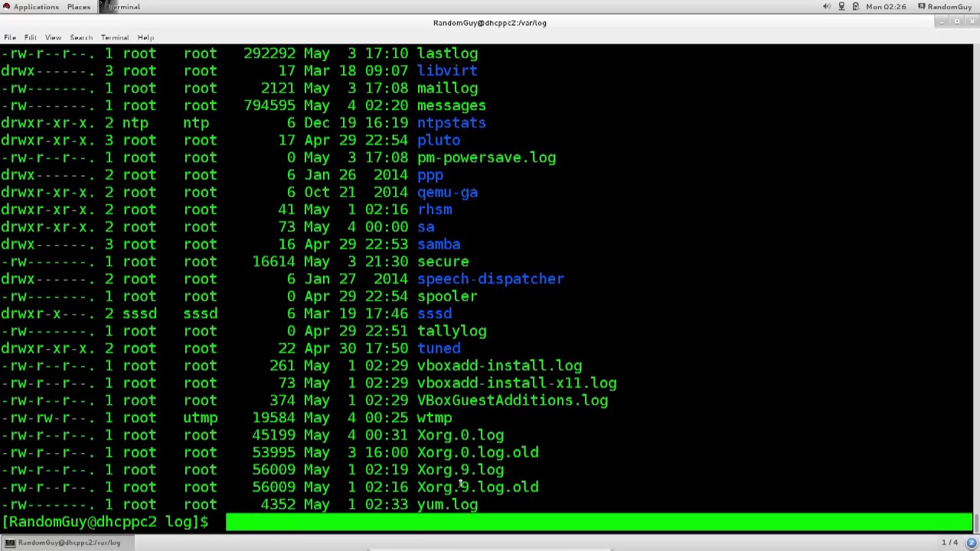This screenshot has height=551, width=980.
Task: Click the network connection icon
Action: [841, 7]
